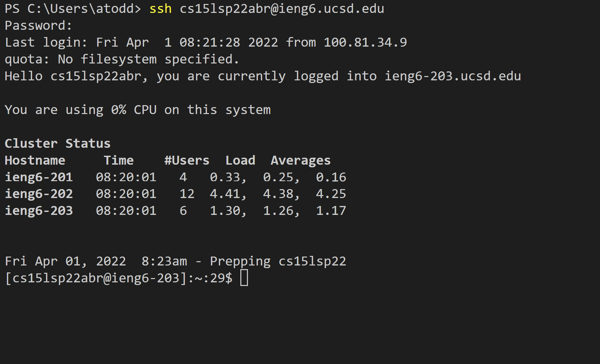Click the ieng6-203 row hostname
This screenshot has width=600, height=364.
coord(39,211)
